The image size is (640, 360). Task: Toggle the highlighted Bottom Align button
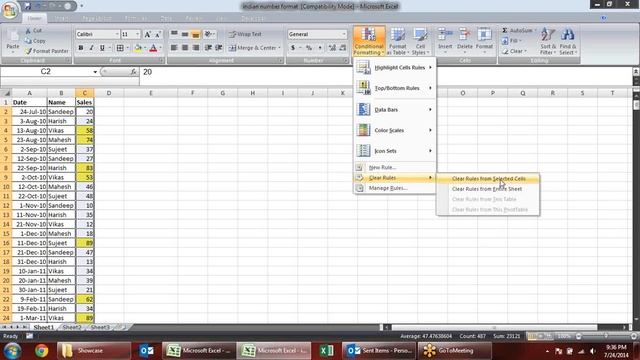point(196,34)
